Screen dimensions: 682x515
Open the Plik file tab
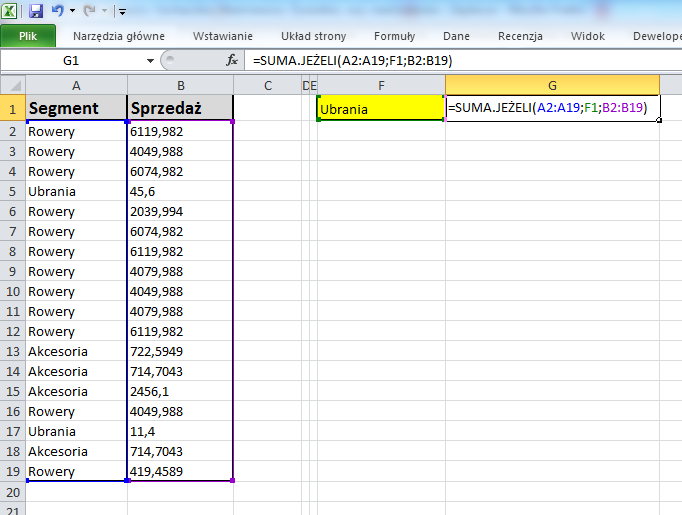point(28,36)
